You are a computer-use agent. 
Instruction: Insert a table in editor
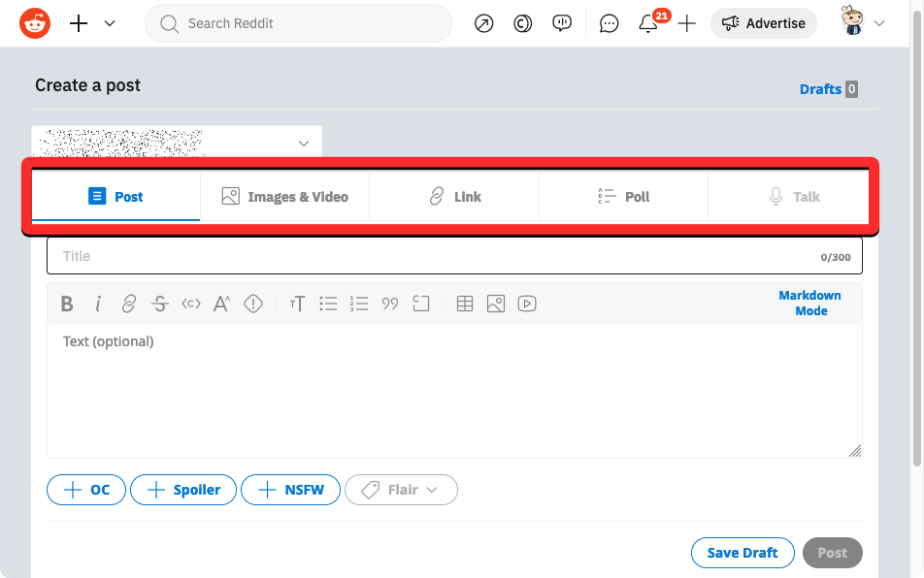(x=465, y=305)
